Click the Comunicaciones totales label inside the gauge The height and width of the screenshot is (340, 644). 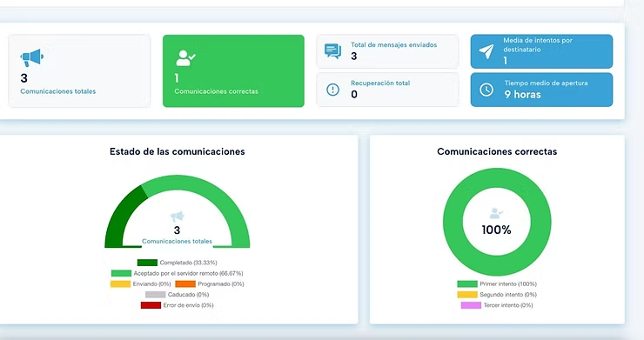[x=177, y=241]
